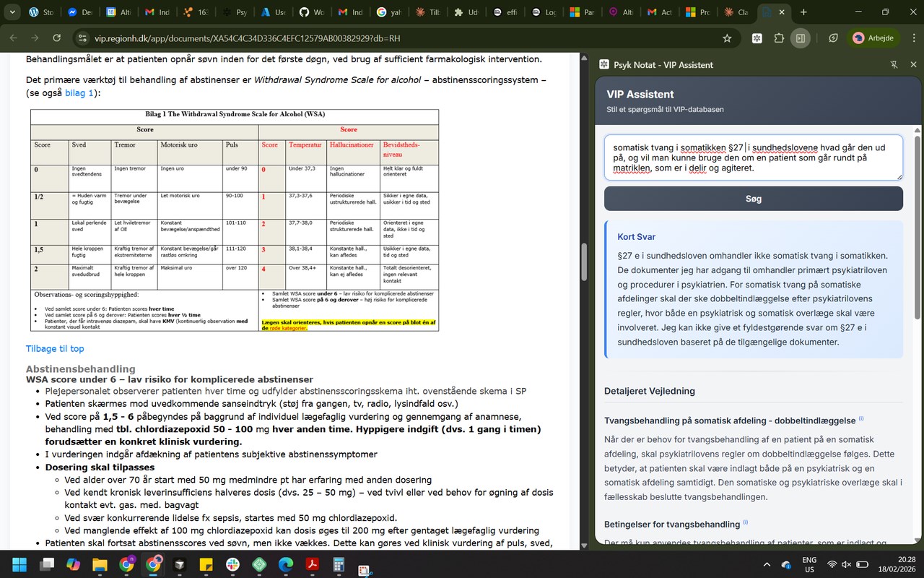Viewport: 924px width, 578px height.
Task: Click the address bar URL
Action: click(x=247, y=38)
